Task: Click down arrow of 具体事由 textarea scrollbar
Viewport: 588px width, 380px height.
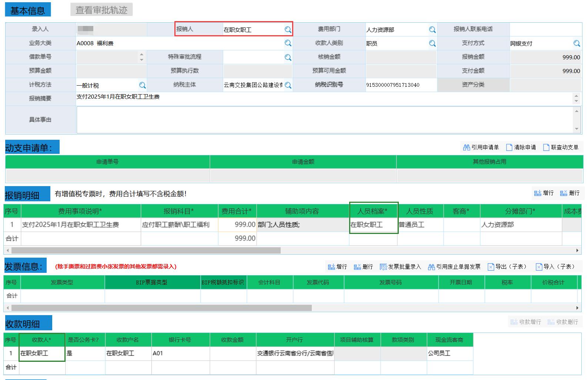Action: pos(577,129)
